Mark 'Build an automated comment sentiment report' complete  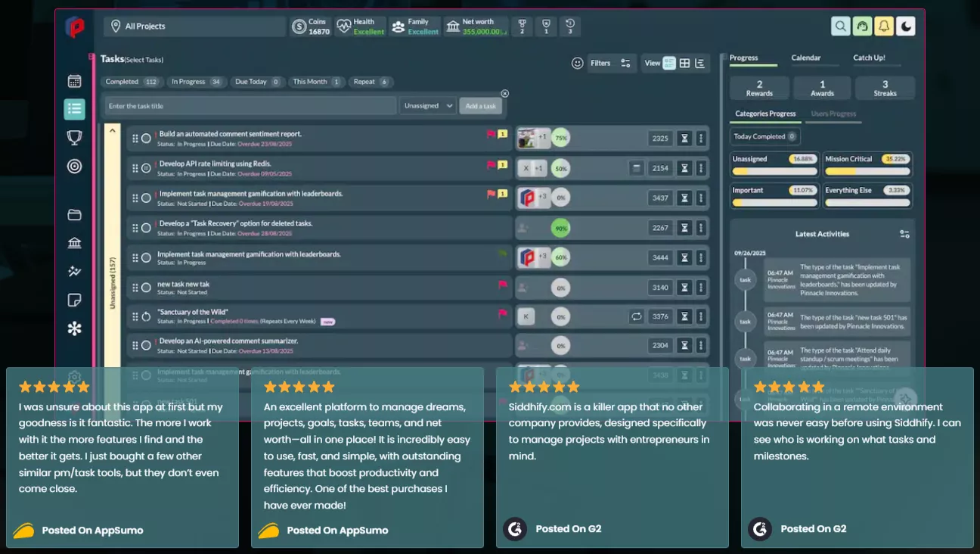pyautogui.click(x=147, y=138)
